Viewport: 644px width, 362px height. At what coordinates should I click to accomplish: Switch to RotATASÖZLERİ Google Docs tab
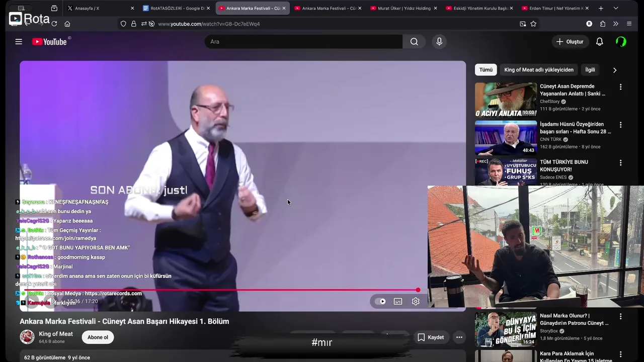point(176,8)
